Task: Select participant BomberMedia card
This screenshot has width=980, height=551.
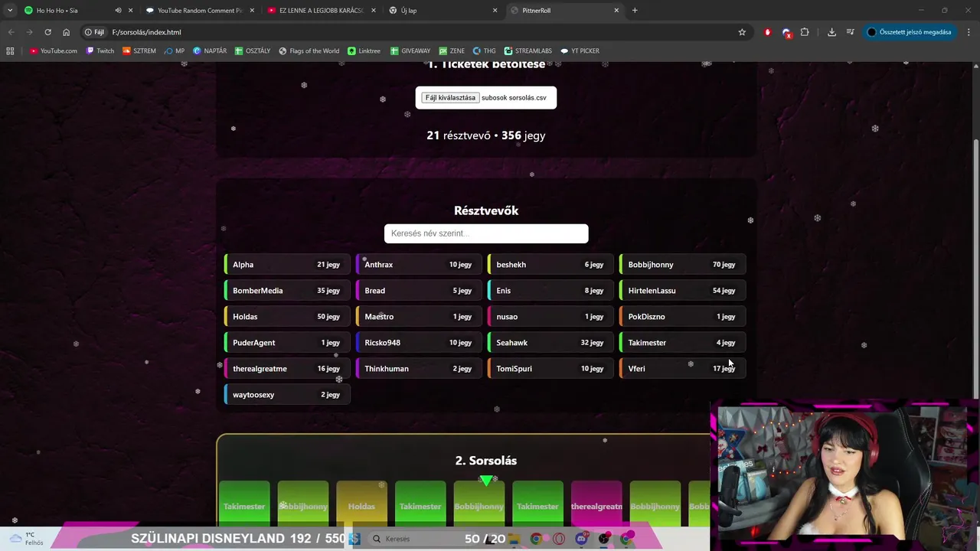Action: tap(287, 291)
